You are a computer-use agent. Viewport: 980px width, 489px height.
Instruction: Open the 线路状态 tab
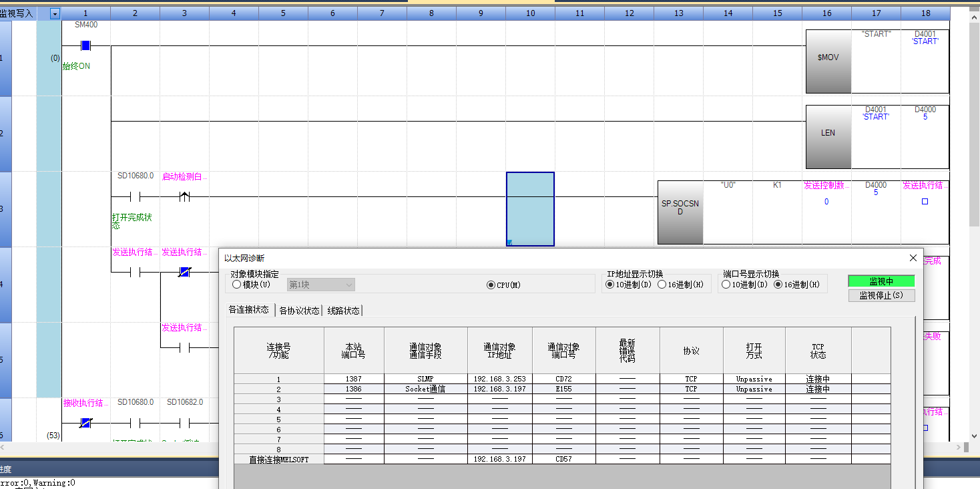342,311
